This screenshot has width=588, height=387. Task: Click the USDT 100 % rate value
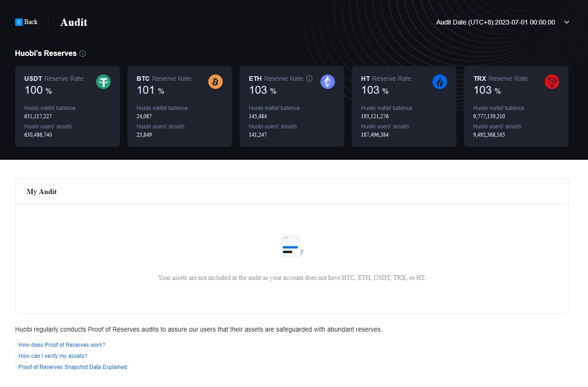click(38, 91)
